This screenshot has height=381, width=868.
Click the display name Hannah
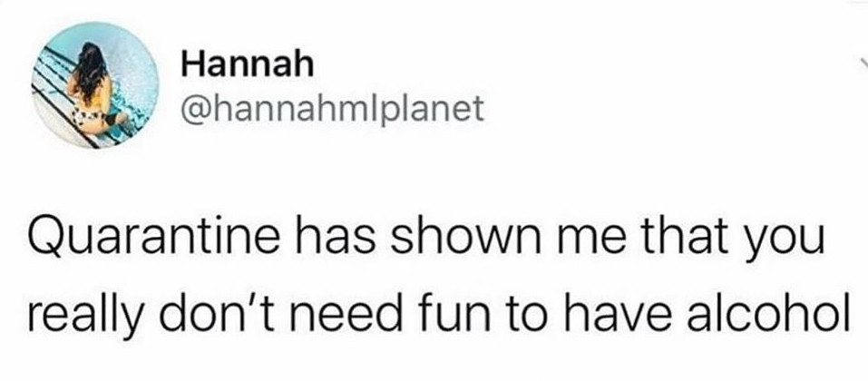point(248,65)
